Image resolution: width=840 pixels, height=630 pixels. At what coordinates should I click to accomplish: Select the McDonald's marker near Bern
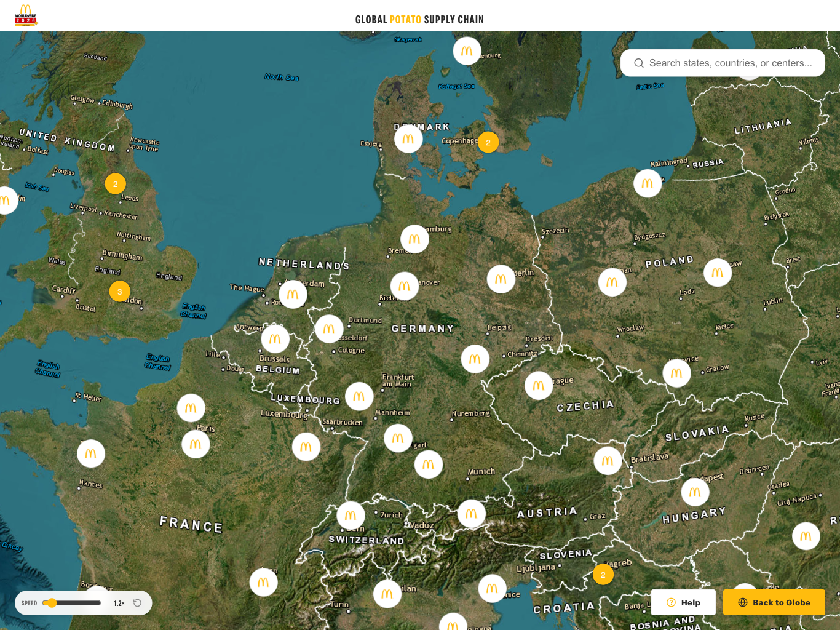[x=351, y=516]
